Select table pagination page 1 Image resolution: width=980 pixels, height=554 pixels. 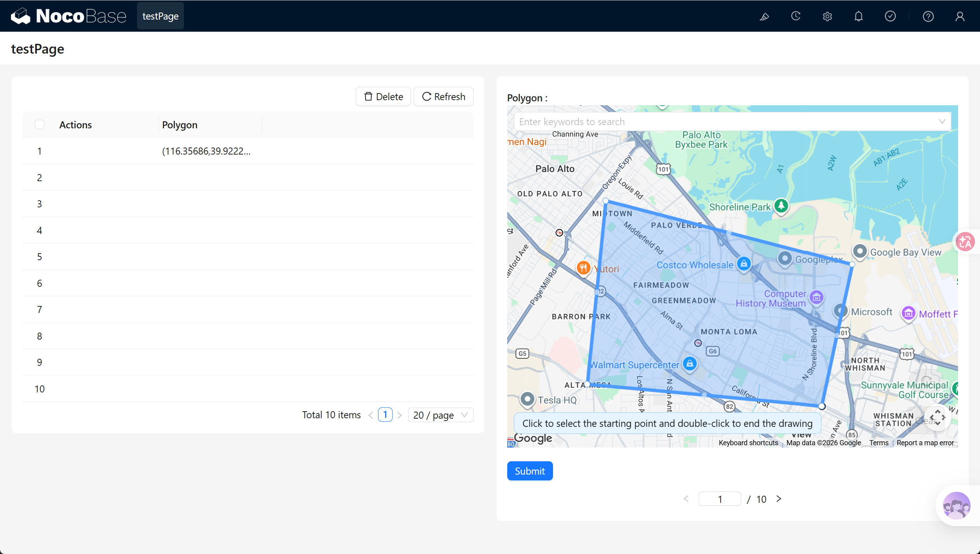pos(385,415)
